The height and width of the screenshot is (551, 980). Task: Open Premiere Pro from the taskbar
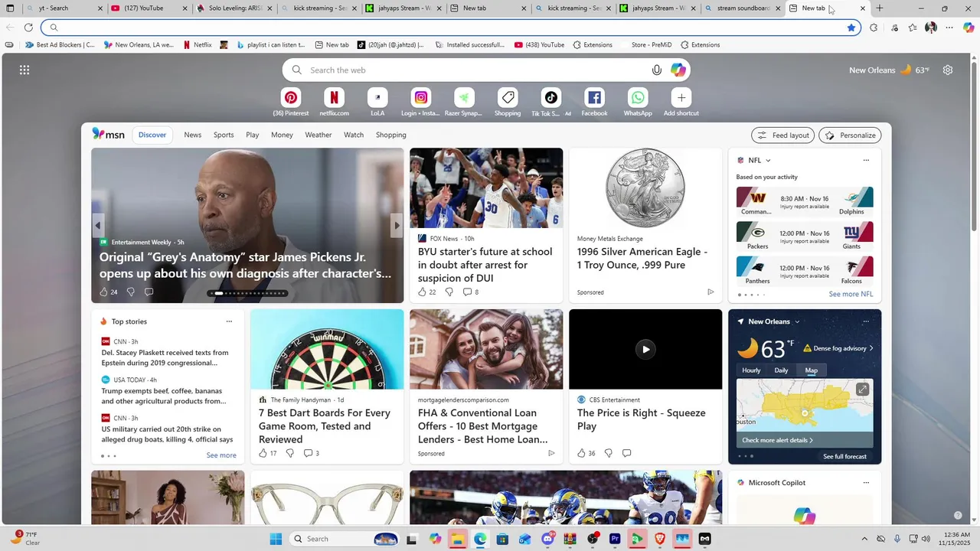[615, 539]
